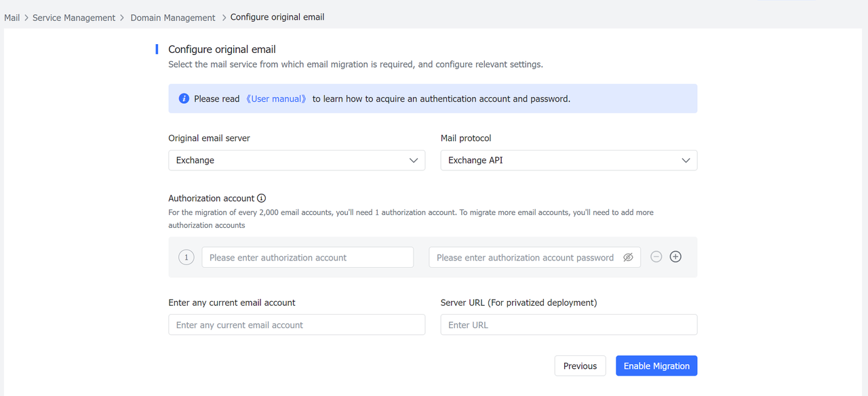
Task: Click the info icon beside Authorization account
Action: pyautogui.click(x=262, y=199)
